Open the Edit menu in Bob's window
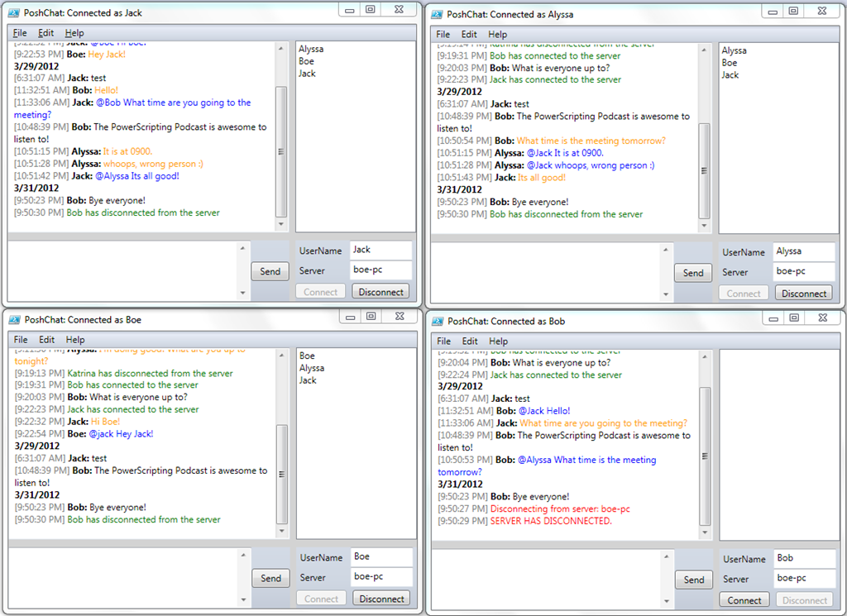This screenshot has height=616, width=847. click(470, 341)
